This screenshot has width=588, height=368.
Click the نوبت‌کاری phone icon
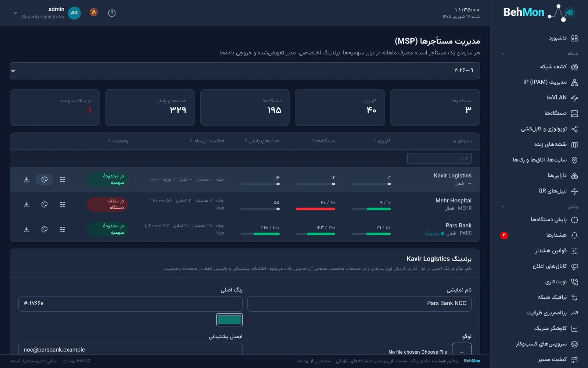click(x=575, y=282)
